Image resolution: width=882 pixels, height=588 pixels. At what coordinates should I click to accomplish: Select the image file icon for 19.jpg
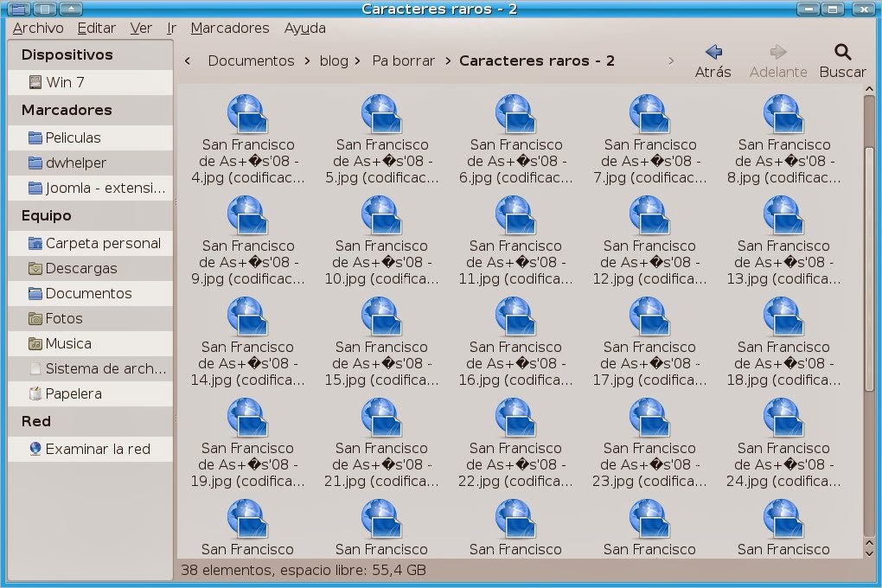coord(247,418)
